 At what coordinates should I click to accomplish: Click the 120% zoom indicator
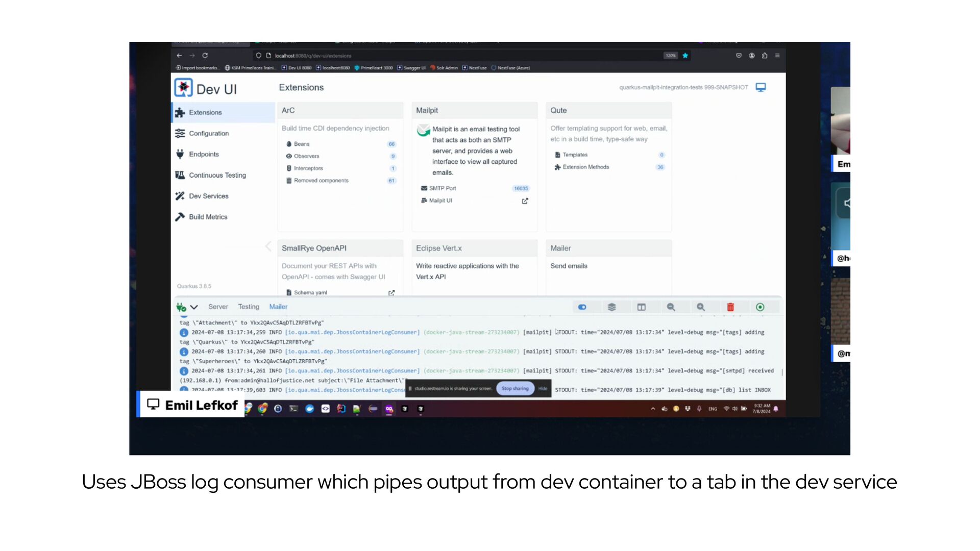[670, 56]
